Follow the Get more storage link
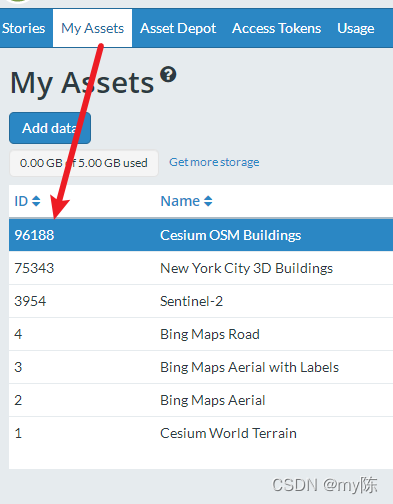393x504 pixels. click(214, 162)
